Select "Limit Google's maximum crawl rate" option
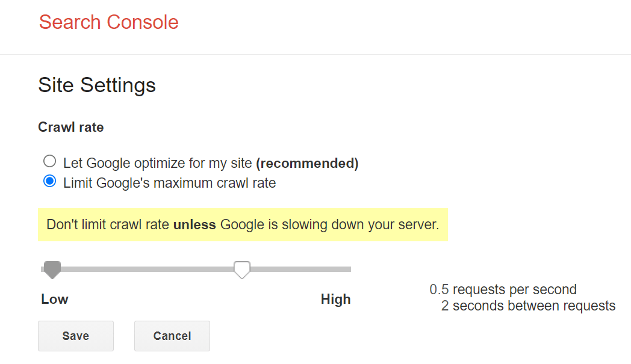The image size is (631, 364). (x=49, y=180)
